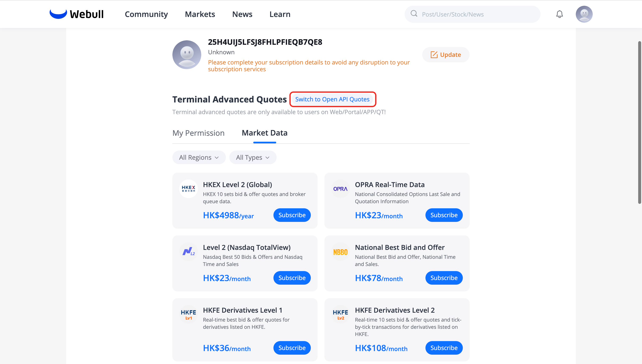Subscribe to National Best Bid and Offer
Image resolution: width=642 pixels, height=364 pixels.
(x=444, y=278)
